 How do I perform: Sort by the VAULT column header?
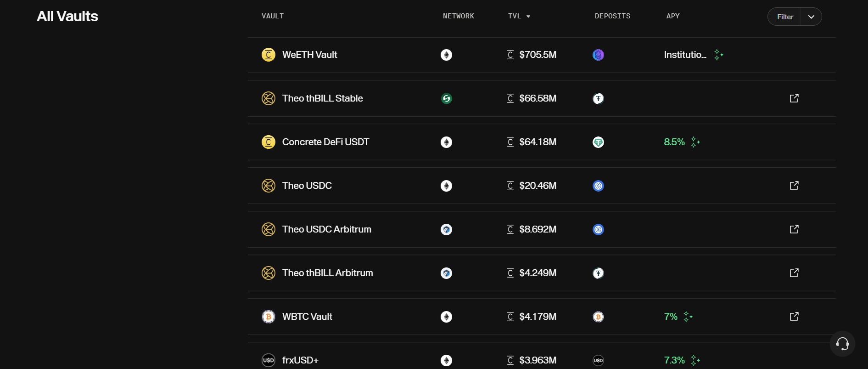click(273, 16)
